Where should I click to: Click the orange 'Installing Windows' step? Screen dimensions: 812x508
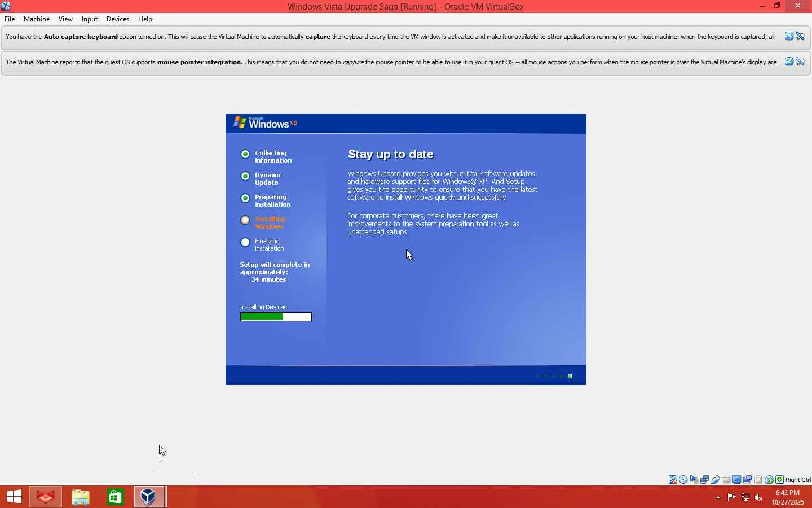click(x=270, y=222)
